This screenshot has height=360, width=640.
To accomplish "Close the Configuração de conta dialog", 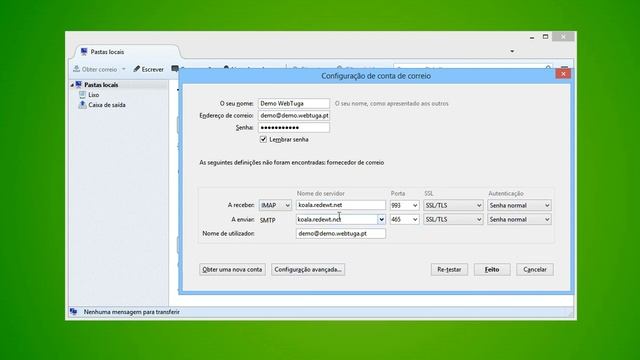I will pyautogui.click(x=563, y=74).
